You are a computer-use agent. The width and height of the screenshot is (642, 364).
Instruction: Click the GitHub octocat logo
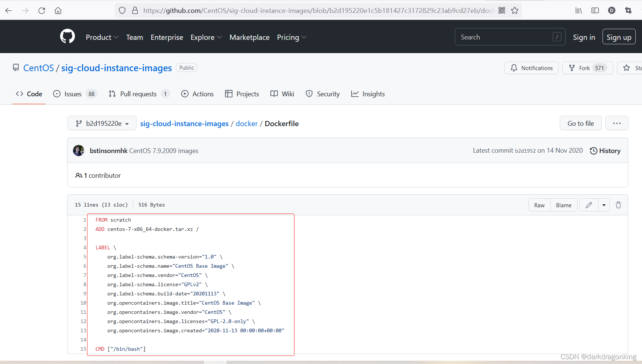click(68, 37)
